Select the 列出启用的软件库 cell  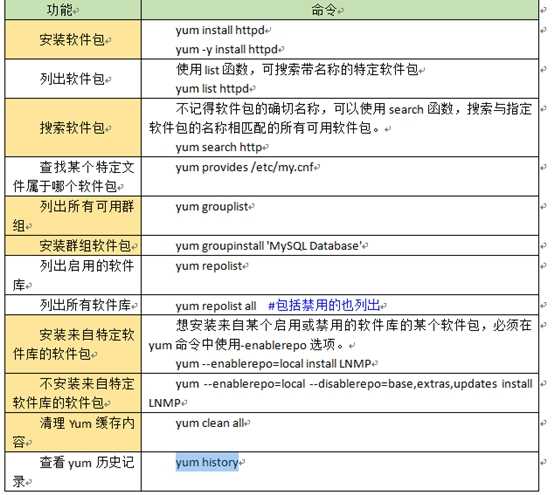(x=73, y=275)
